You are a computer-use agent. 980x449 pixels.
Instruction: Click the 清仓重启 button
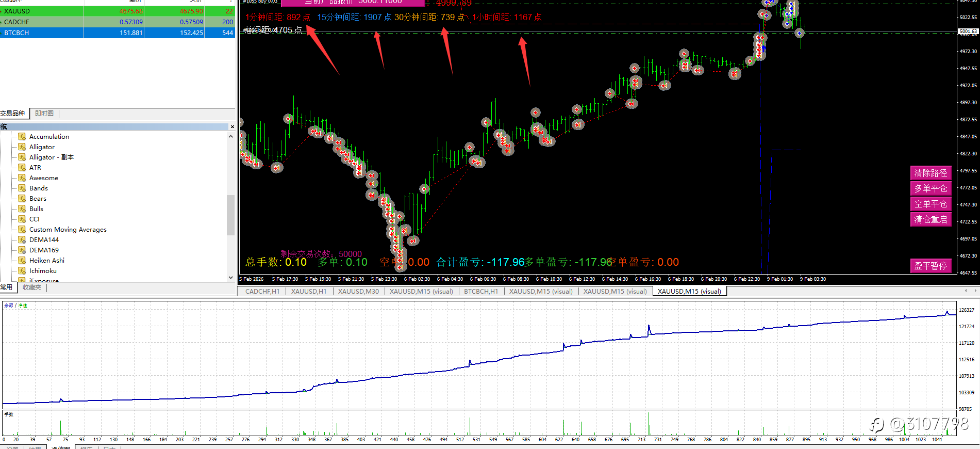pos(931,219)
